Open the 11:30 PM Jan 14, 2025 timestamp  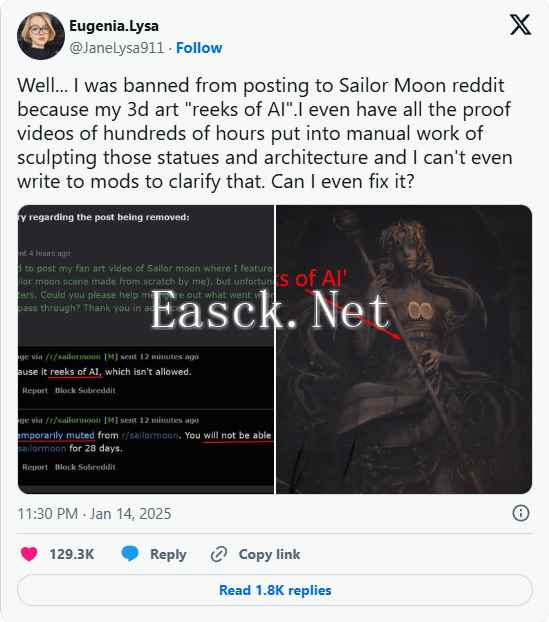click(x=94, y=514)
